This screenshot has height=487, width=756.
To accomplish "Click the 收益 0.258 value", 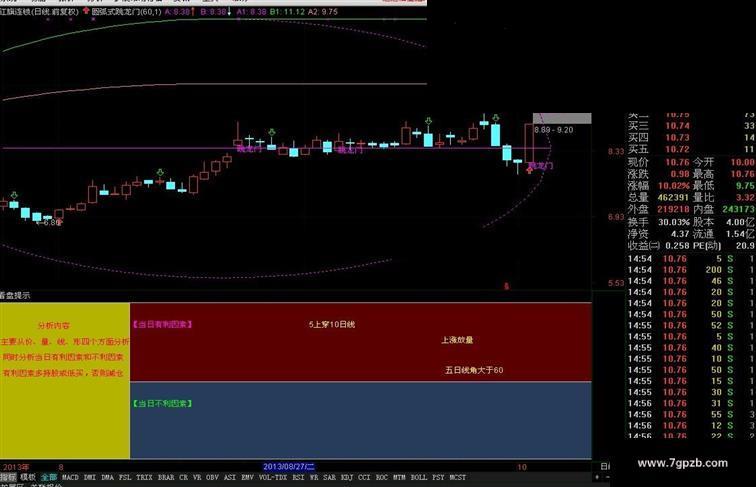I will (x=677, y=245).
